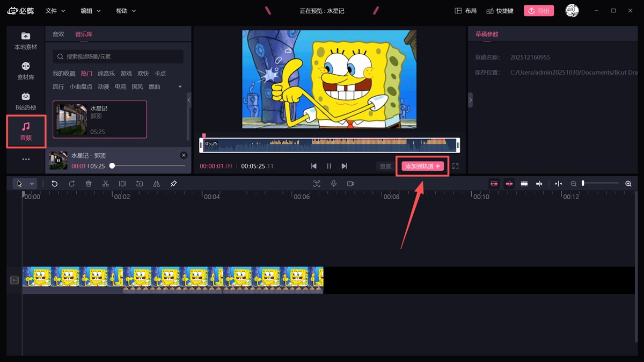
Task: Toggle the second pink linkage button on timeline
Action: point(509,184)
